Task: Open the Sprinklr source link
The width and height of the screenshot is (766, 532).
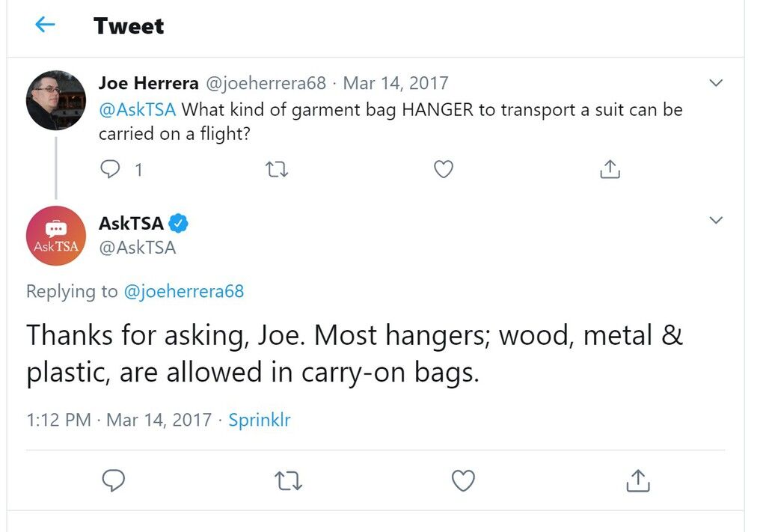Action: [x=260, y=420]
